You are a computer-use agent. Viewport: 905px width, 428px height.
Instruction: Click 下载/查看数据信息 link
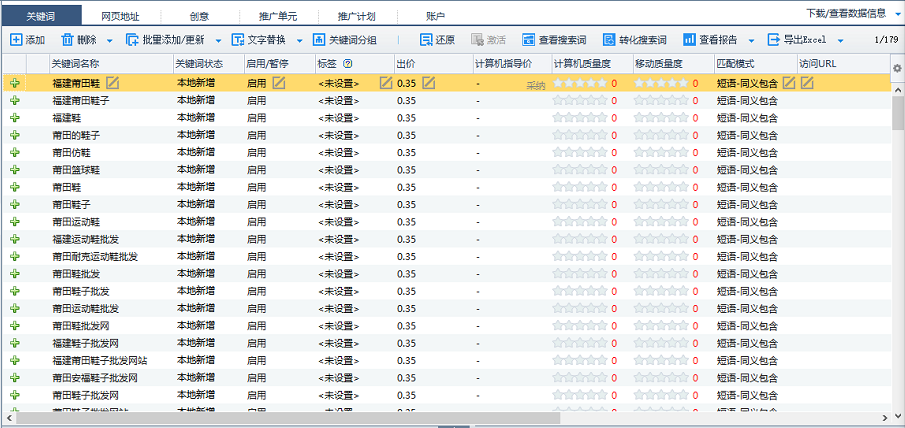point(845,14)
